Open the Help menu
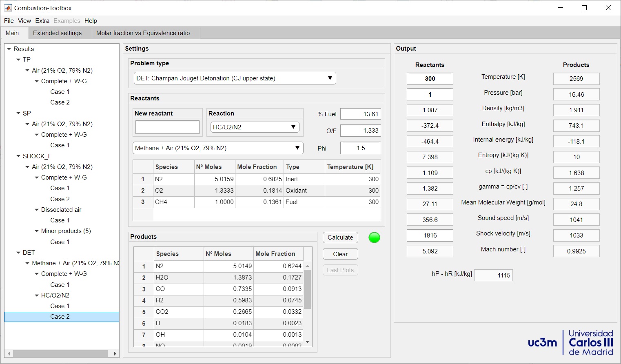This screenshot has height=364, width=621. (x=91, y=21)
